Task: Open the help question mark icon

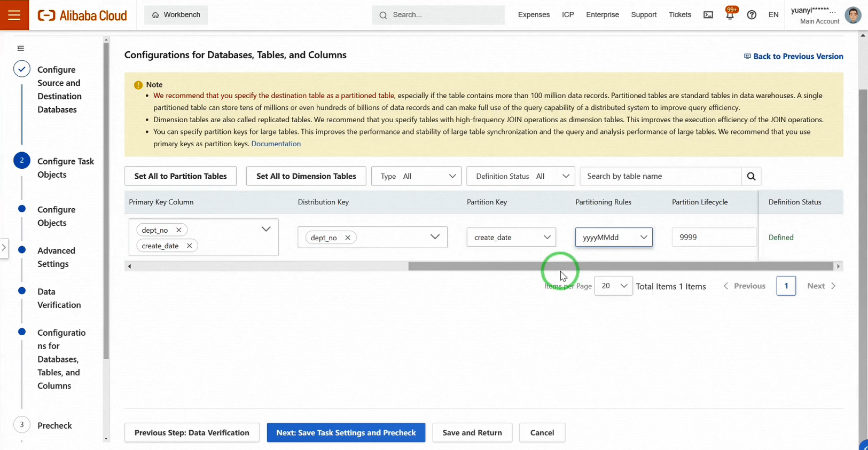Action: [752, 15]
